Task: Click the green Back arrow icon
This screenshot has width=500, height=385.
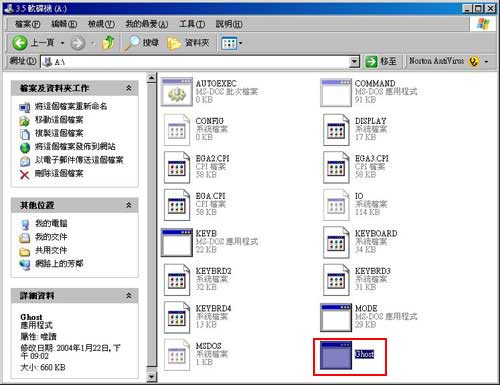Action: pos(20,43)
